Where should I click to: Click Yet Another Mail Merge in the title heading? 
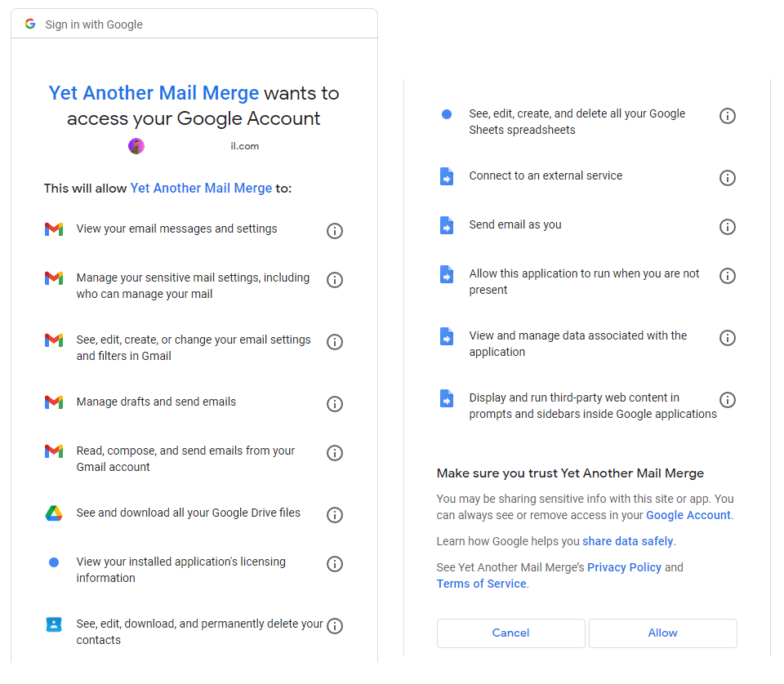click(x=154, y=93)
